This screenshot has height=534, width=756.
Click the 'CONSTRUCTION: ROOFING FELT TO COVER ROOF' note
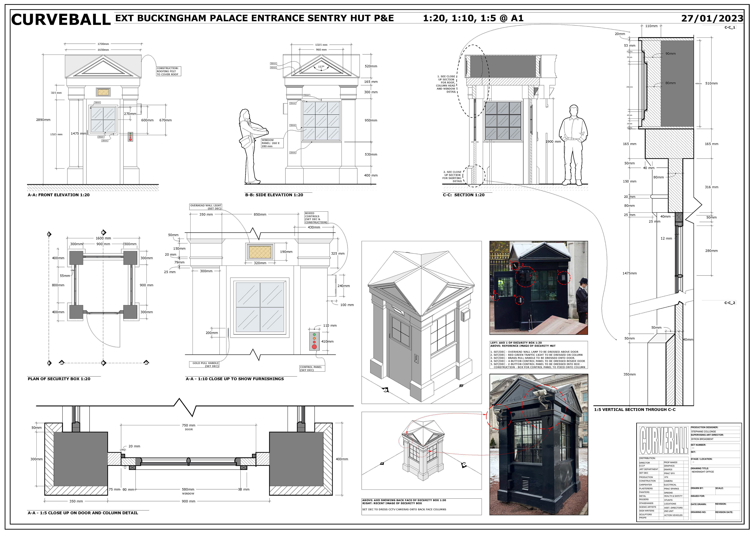(168, 71)
